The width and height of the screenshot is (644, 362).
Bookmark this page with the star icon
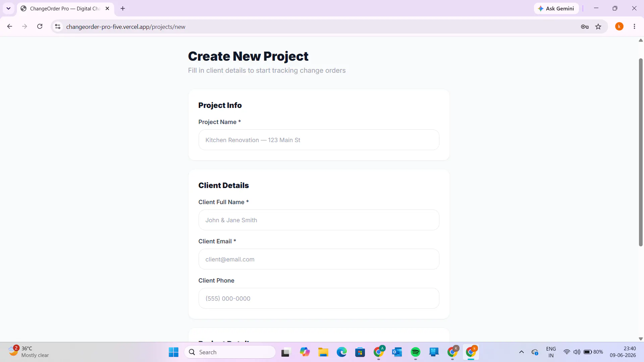[598, 26]
